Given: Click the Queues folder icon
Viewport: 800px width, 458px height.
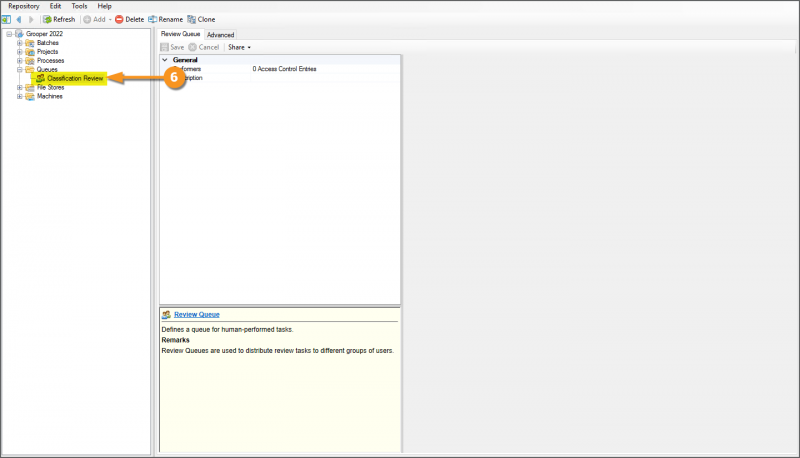Looking at the screenshot, I should (x=30, y=69).
